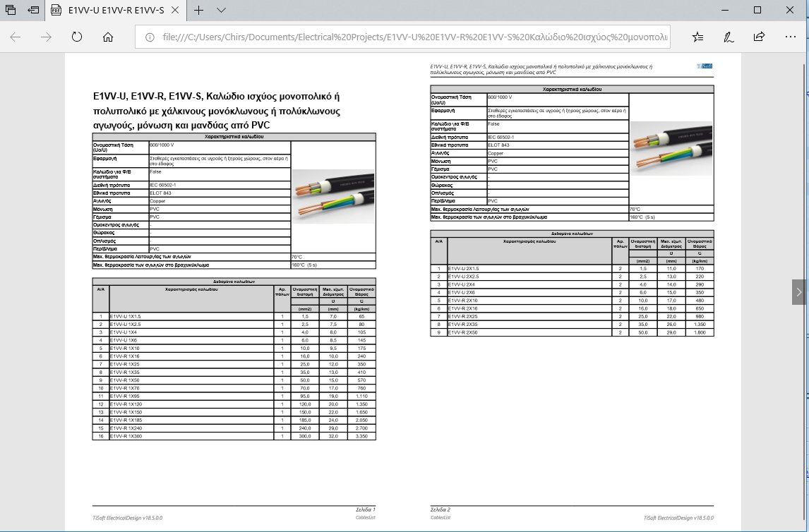Expand the right-edge page navigation arrow
809x532 pixels.
798,291
